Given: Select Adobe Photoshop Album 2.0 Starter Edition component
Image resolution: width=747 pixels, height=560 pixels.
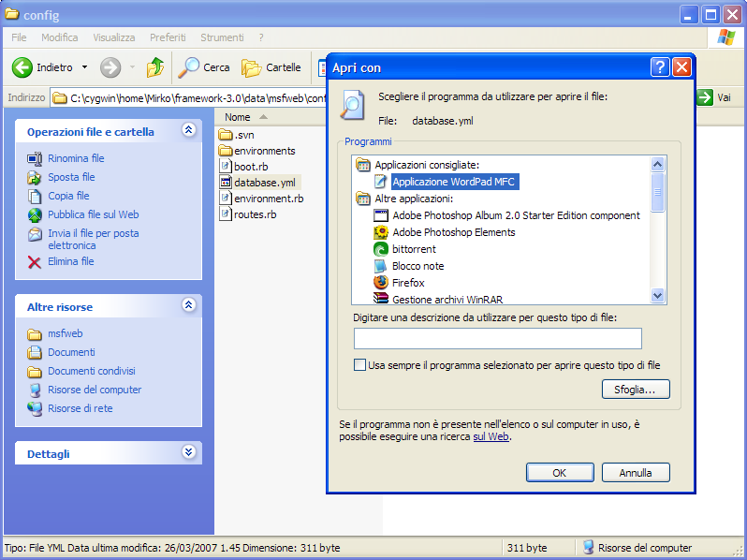Looking at the screenshot, I should pyautogui.click(x=516, y=215).
